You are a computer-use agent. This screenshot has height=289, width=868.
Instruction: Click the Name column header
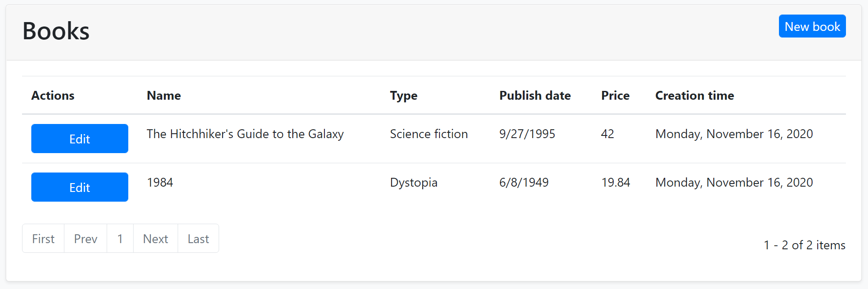point(164,96)
